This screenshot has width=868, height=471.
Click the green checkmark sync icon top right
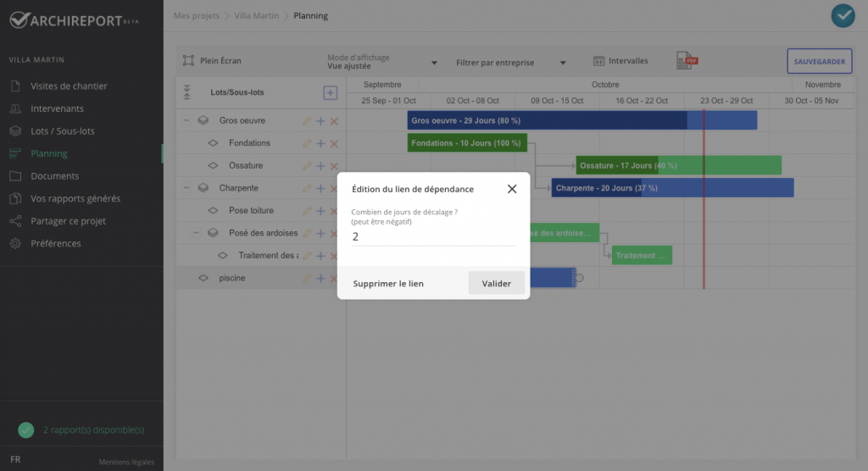tap(843, 16)
